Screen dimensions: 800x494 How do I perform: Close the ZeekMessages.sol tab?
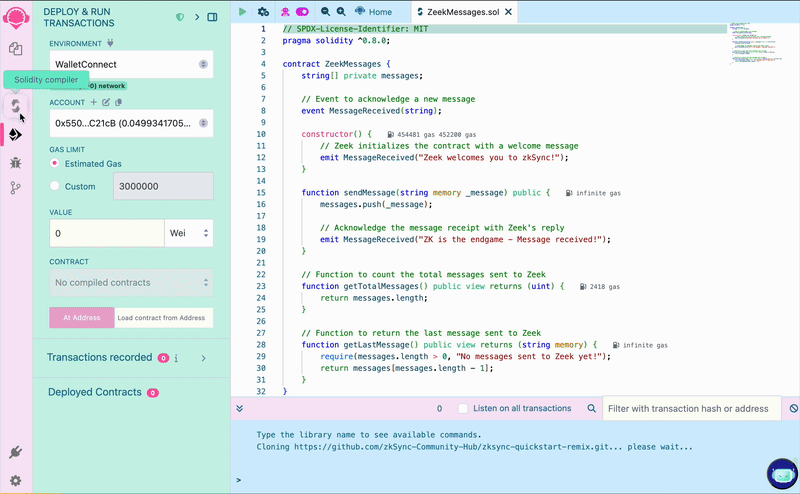[x=509, y=12]
